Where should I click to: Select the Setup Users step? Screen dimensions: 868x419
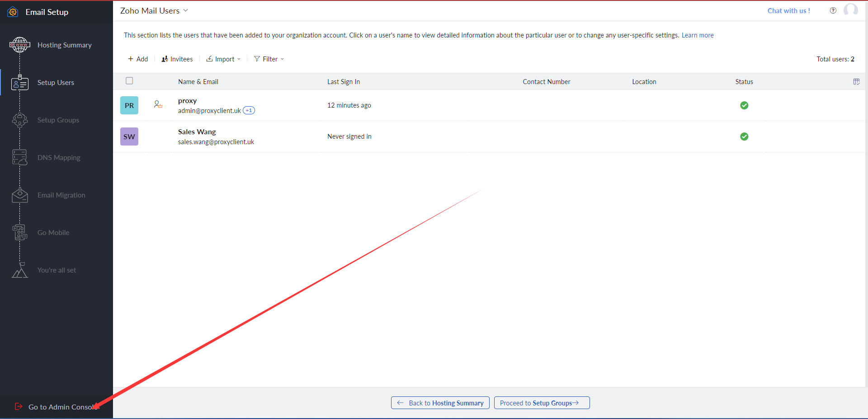(x=56, y=83)
